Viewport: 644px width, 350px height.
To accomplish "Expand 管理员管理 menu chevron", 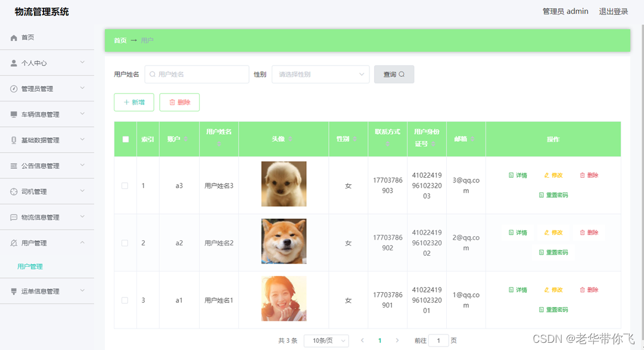I will point(82,88).
